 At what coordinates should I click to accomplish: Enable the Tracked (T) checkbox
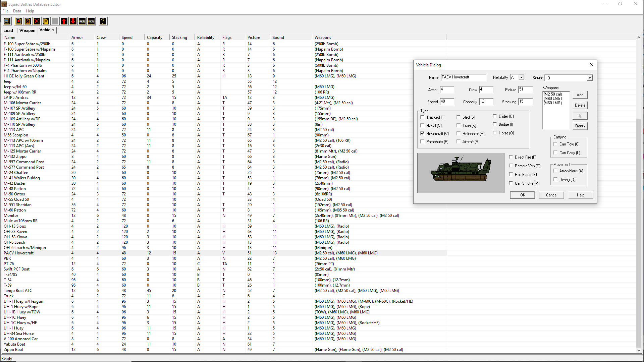(x=422, y=117)
